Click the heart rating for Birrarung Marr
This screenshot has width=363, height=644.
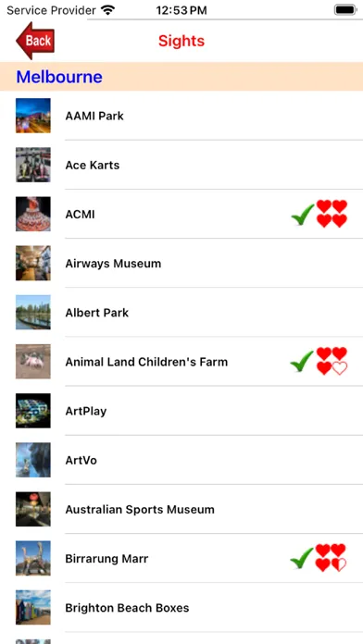(331, 558)
